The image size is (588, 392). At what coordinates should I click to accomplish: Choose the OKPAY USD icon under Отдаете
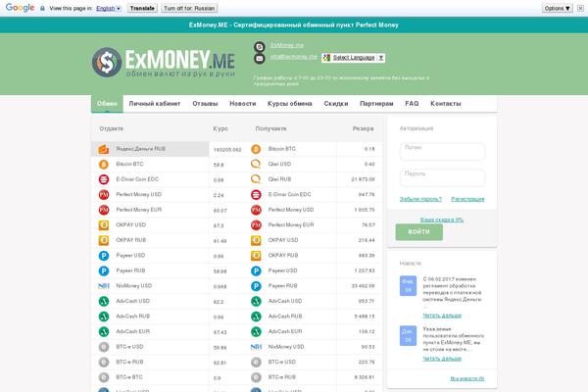tap(104, 225)
